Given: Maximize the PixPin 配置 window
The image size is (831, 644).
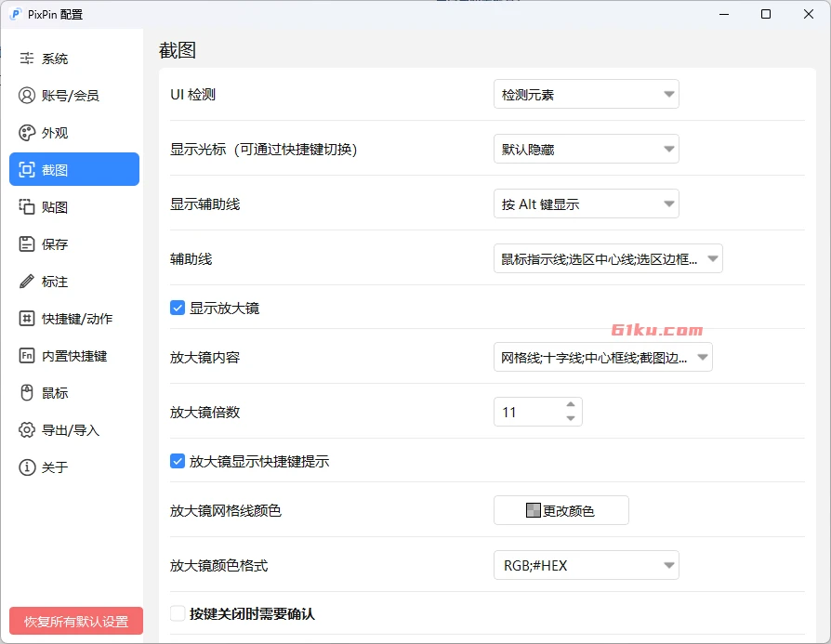Looking at the screenshot, I should click(x=766, y=14).
